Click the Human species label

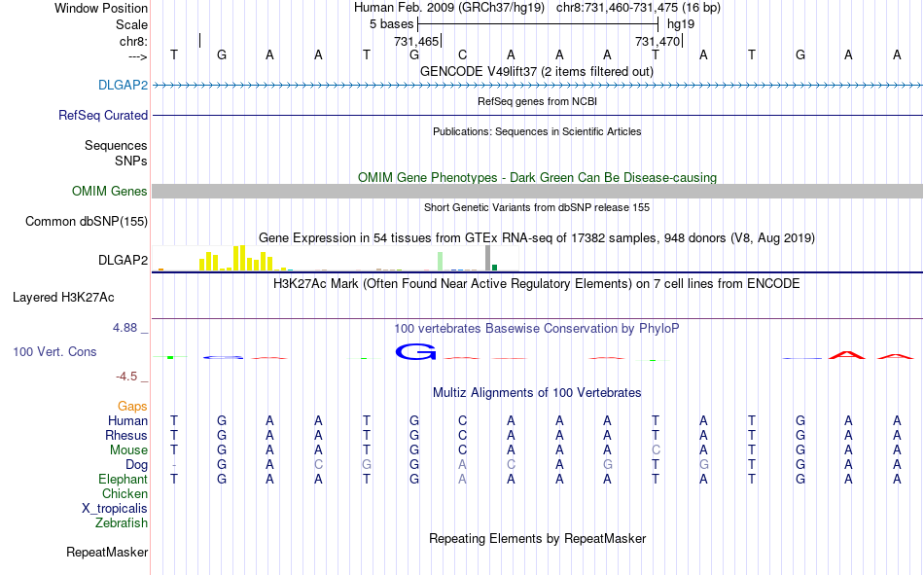coord(127,420)
